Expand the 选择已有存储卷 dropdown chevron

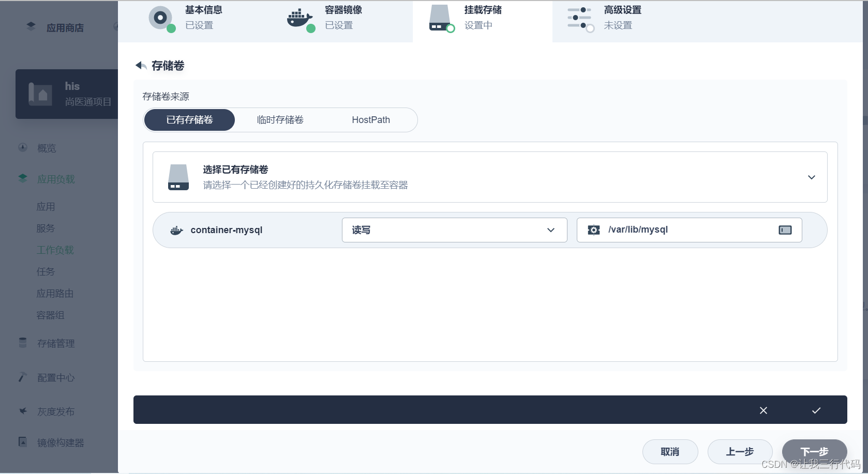point(812,177)
